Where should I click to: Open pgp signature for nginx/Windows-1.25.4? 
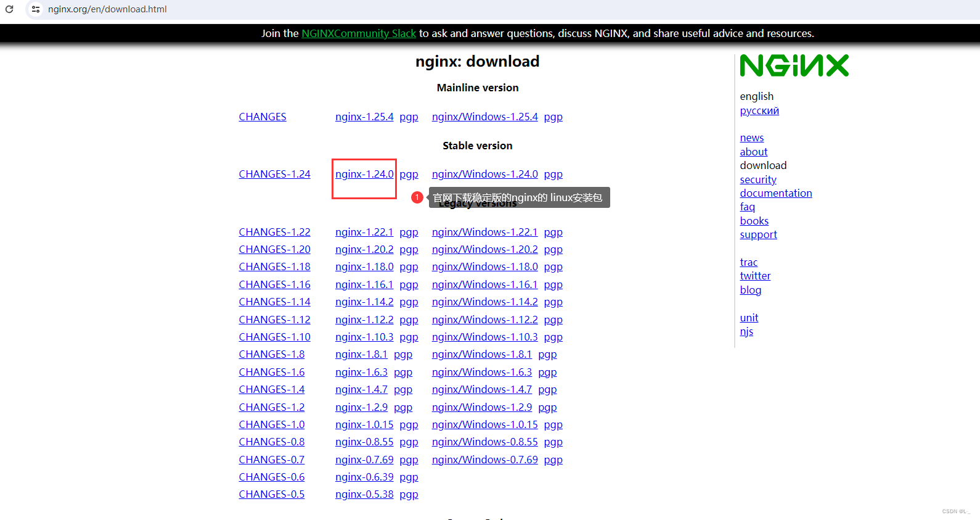553,117
